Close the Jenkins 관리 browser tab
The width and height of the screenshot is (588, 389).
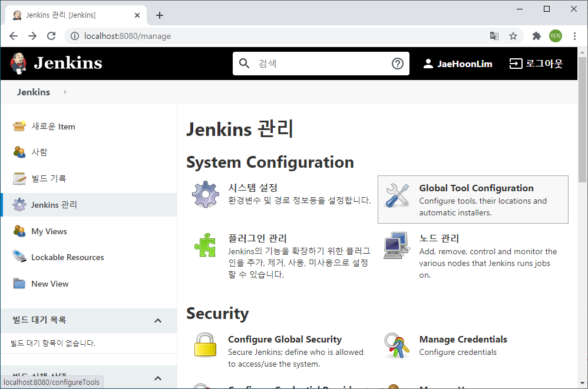tap(137, 15)
